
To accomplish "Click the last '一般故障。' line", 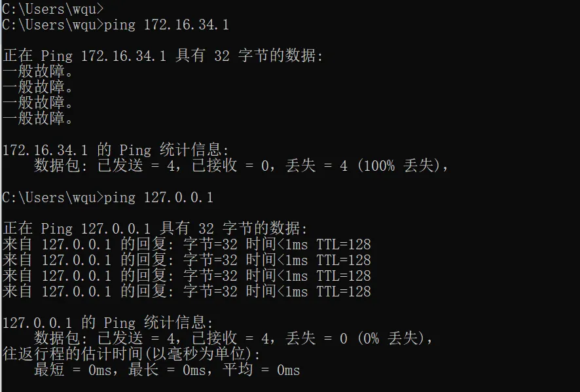I will [x=38, y=118].
